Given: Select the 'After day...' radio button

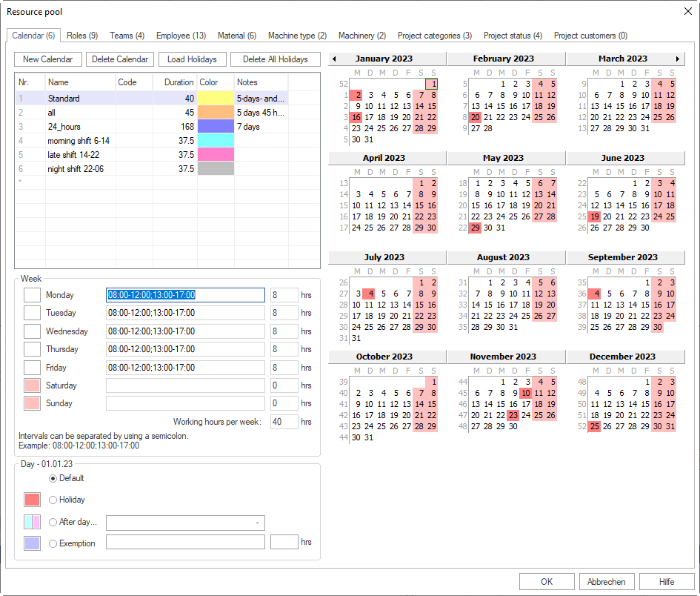Looking at the screenshot, I should click(52, 522).
